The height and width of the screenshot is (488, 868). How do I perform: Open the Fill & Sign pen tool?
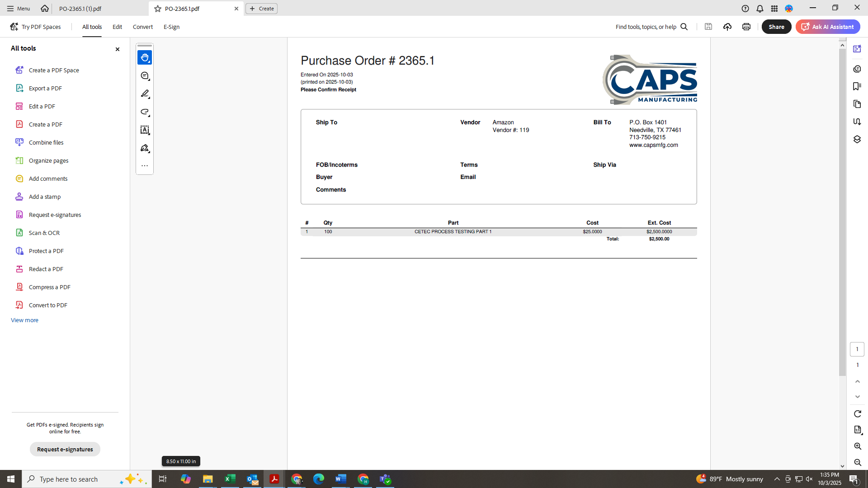[145, 148]
